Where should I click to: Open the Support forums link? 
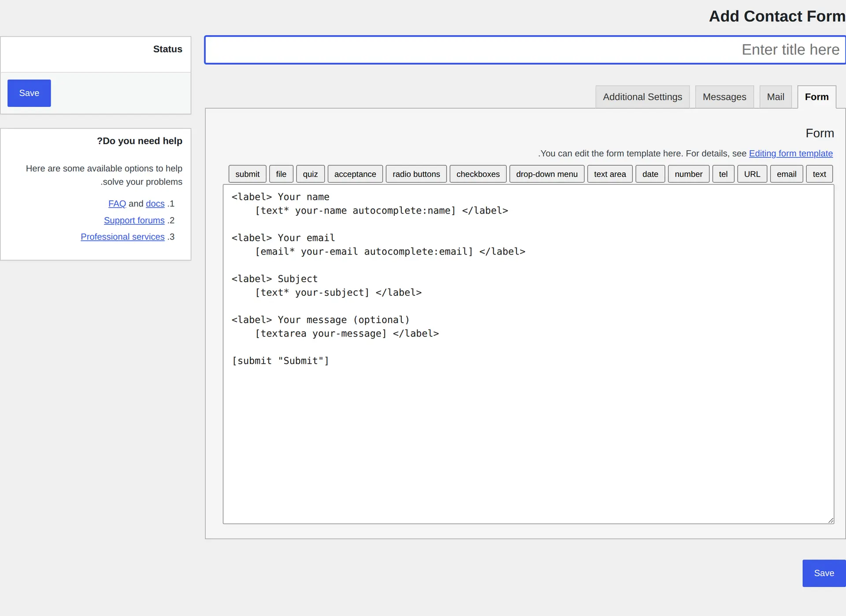(134, 220)
